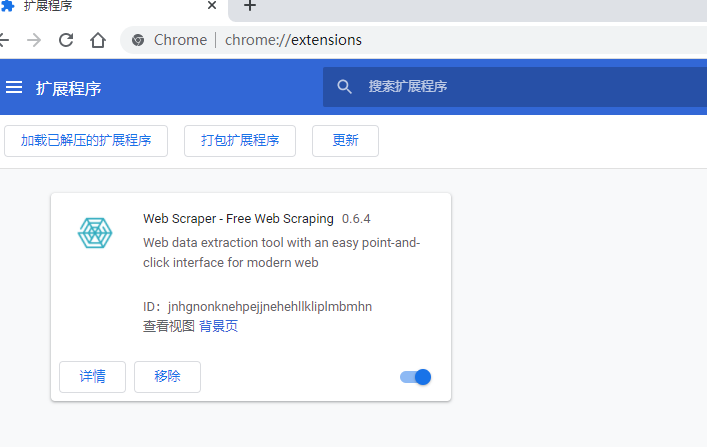
Task: Disable the Web Scraper extension toggle
Action: pyautogui.click(x=415, y=377)
